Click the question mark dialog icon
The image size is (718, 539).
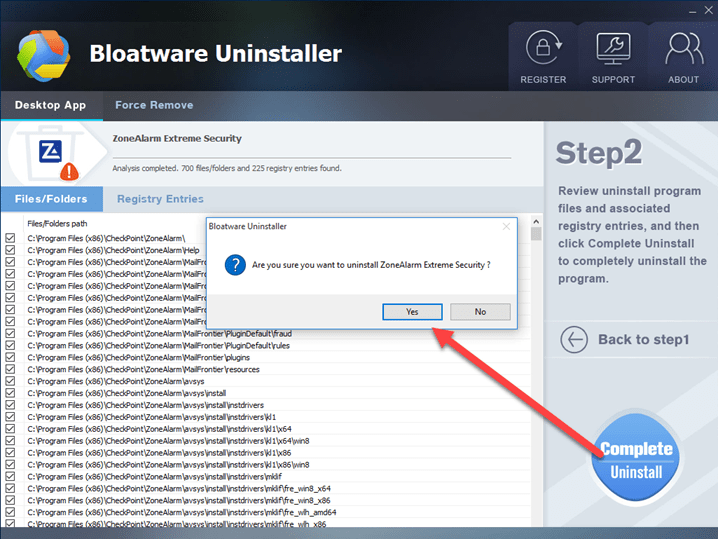[x=235, y=265]
